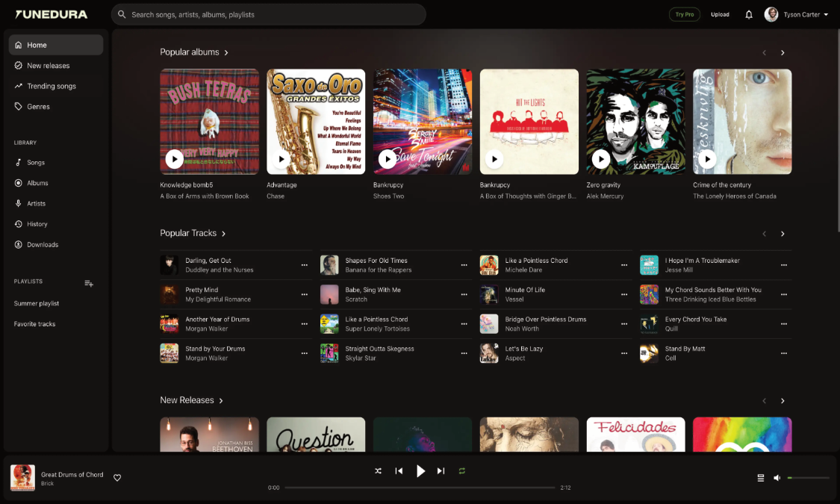Toggle shuffle playback mode
Image resolution: width=840 pixels, height=504 pixels.
(x=378, y=471)
